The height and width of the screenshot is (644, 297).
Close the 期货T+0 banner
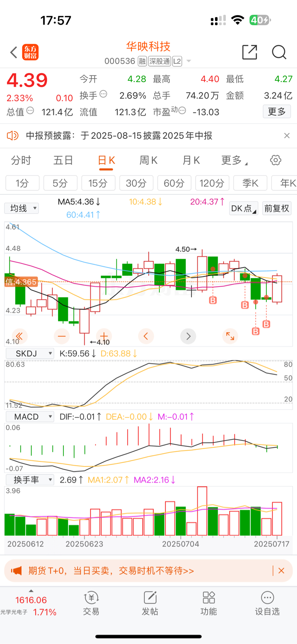282,571
